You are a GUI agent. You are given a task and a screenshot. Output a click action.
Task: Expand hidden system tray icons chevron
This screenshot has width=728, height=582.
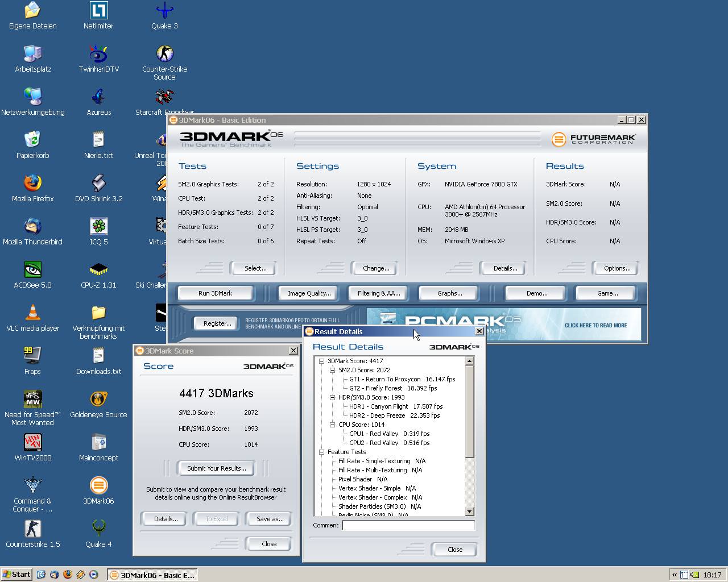675,575
